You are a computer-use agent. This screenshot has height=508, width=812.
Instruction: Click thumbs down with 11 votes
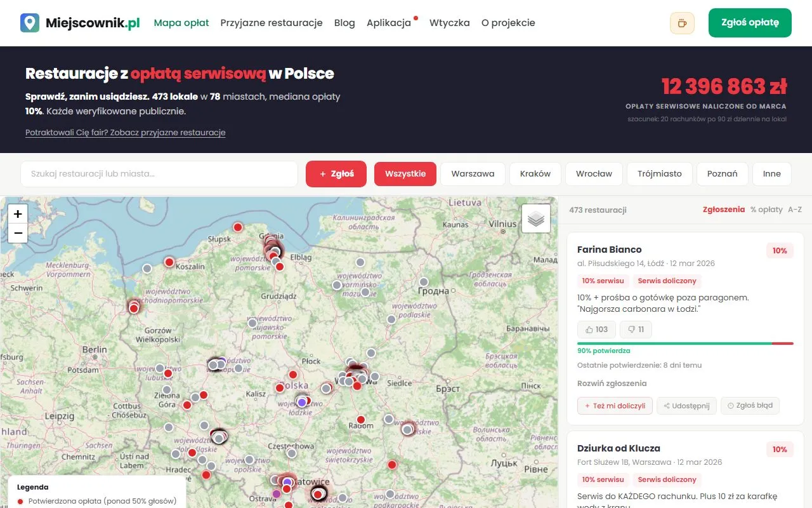[x=636, y=330]
